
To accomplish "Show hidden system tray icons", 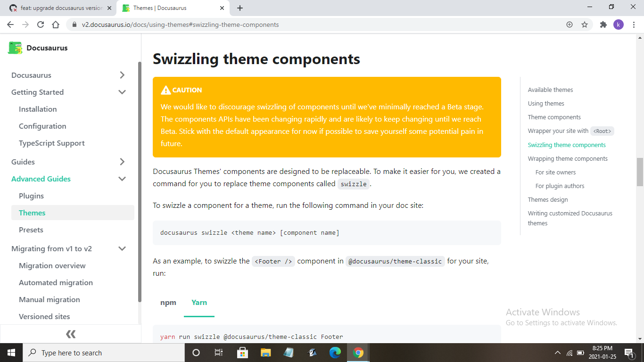I will click(x=558, y=353).
